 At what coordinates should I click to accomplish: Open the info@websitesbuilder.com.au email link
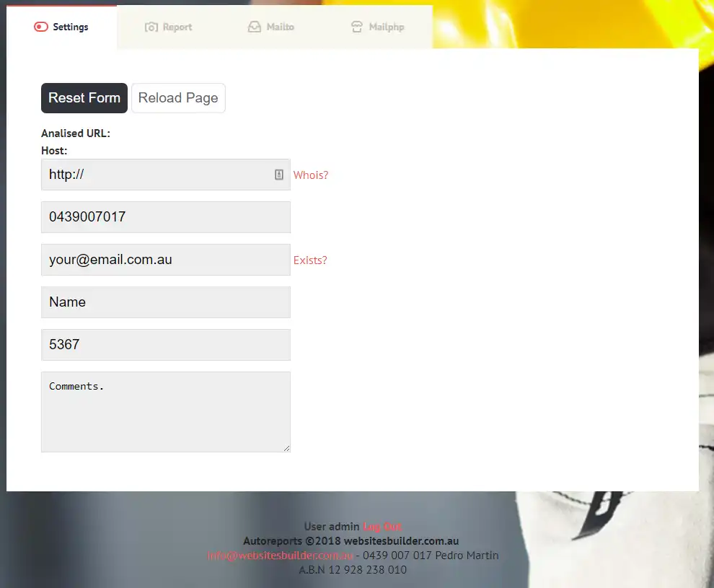280,556
